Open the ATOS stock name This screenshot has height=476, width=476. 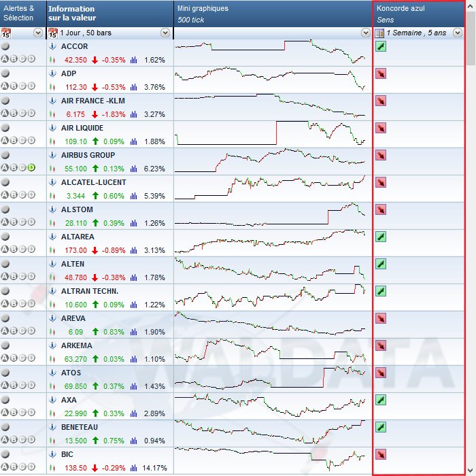(x=71, y=373)
